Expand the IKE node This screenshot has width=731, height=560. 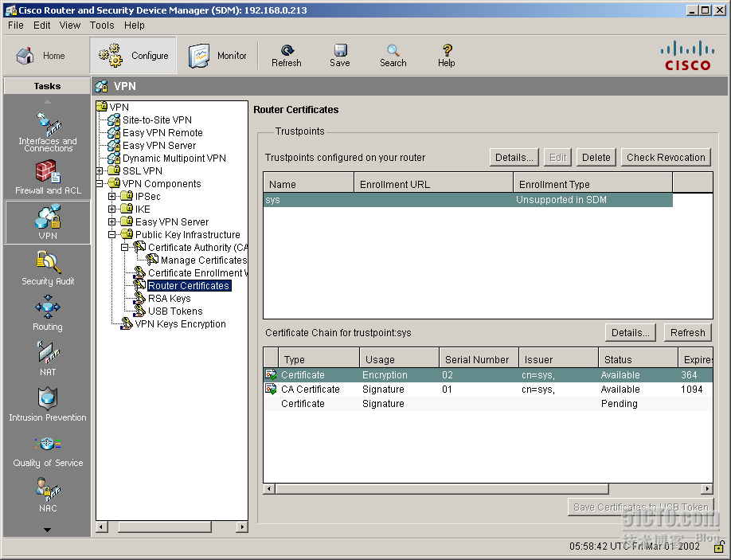tap(112, 210)
